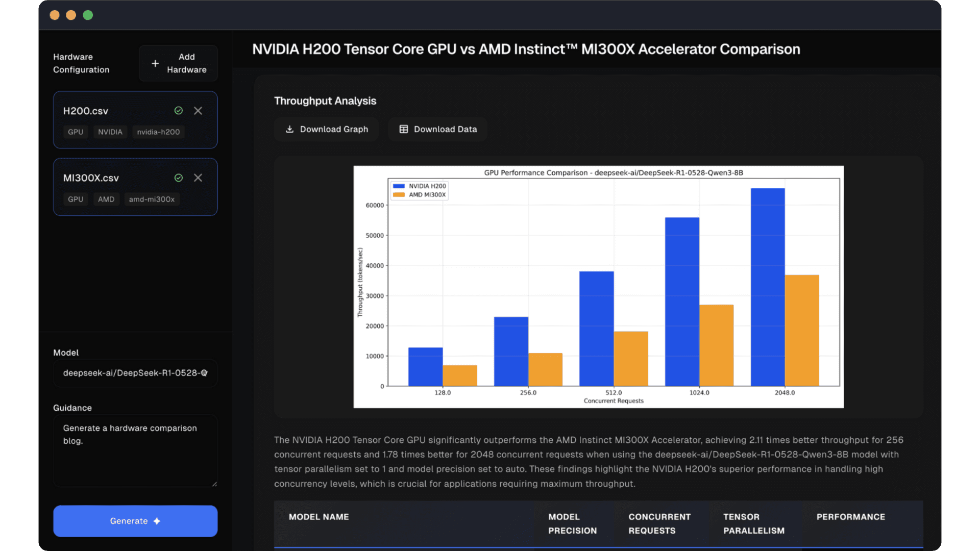Click the throughput comparison bar chart
The width and height of the screenshot is (980, 551).
coord(598,286)
